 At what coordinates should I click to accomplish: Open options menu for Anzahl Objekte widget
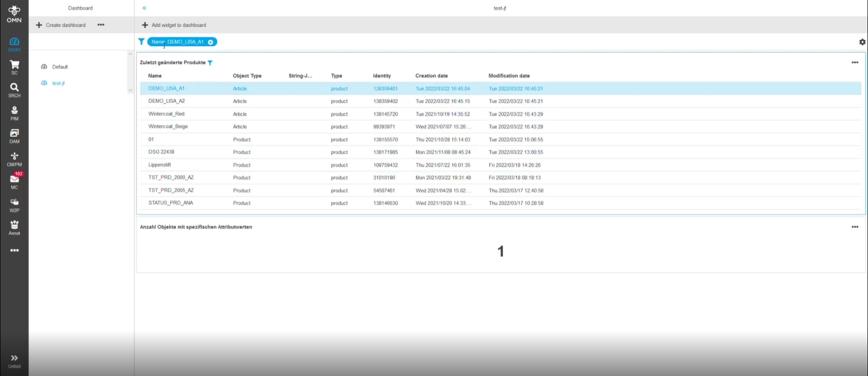854,227
